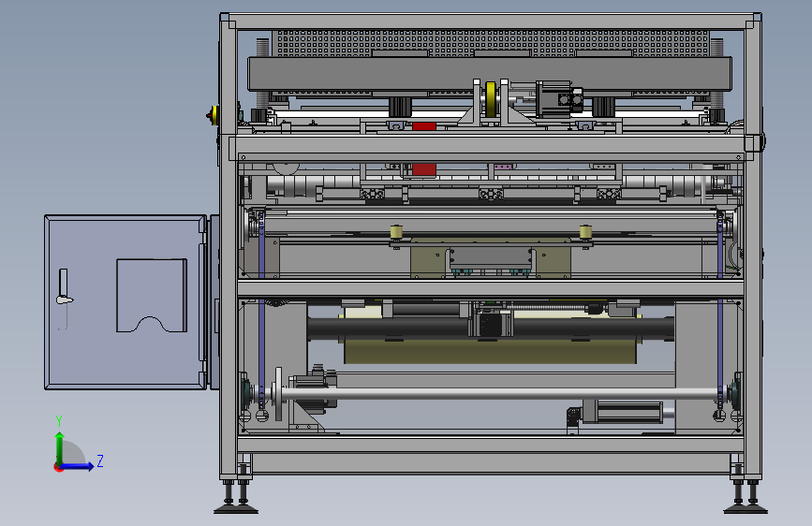Viewport: 812px width, 526px height.
Task: Pick the large black roller in lower section
Action: coord(491,329)
